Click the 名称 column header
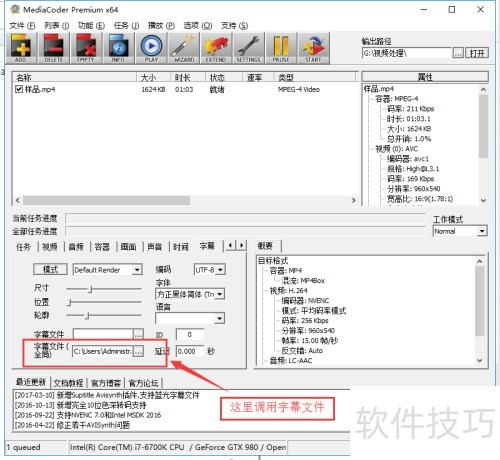 [x=75, y=78]
